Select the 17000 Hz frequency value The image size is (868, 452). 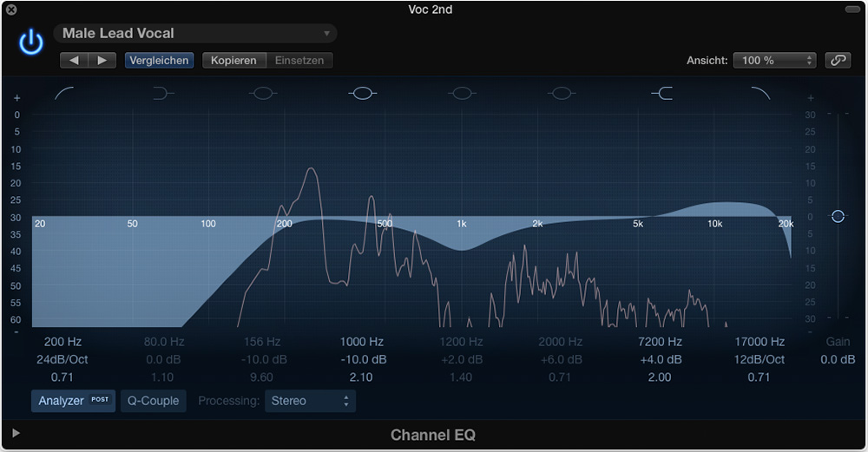(x=759, y=342)
